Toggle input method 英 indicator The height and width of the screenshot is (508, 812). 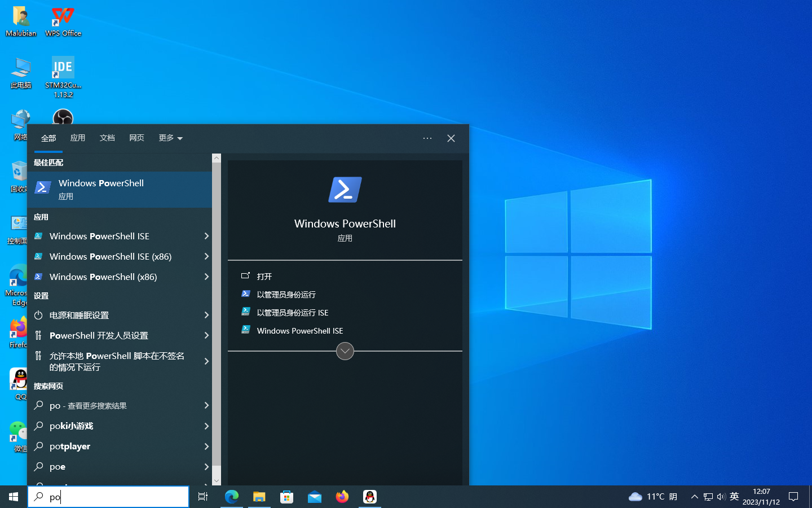(734, 497)
